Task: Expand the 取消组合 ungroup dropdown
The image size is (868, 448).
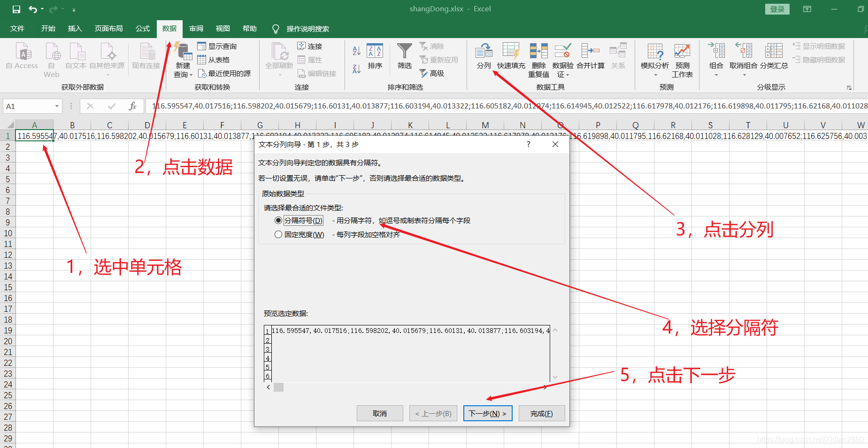Action: pyautogui.click(x=745, y=75)
